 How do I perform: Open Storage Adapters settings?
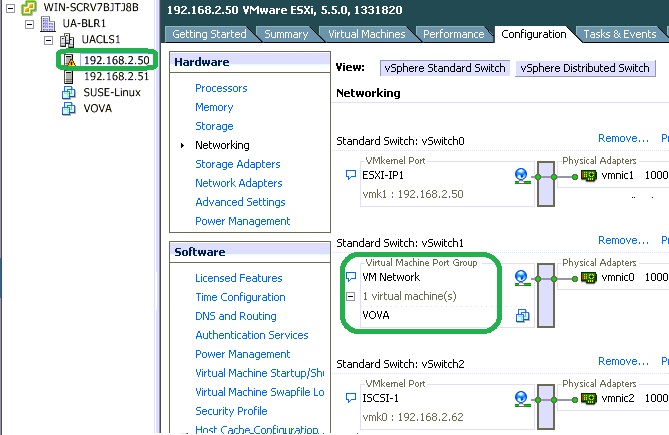tap(238, 164)
